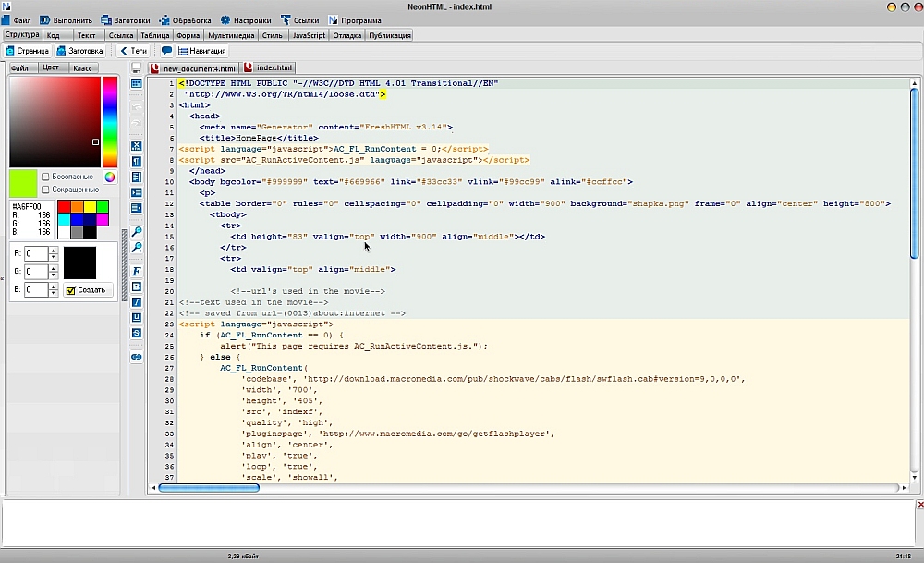Click the hyperlink chain icon
The image size is (924, 563).
[137, 356]
